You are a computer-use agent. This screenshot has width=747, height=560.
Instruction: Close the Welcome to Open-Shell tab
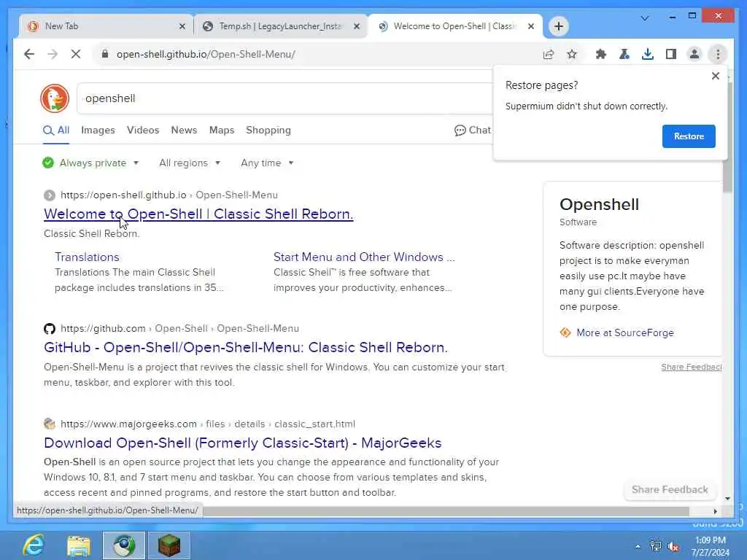click(531, 27)
